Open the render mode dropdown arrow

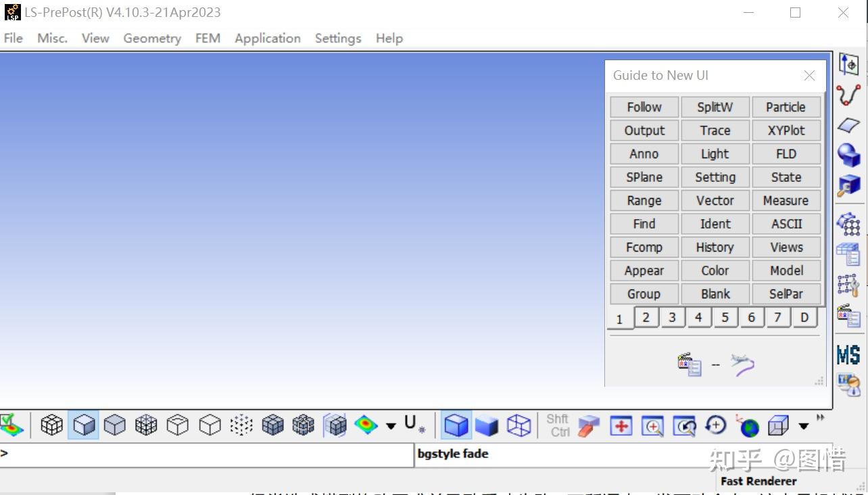[x=391, y=427]
